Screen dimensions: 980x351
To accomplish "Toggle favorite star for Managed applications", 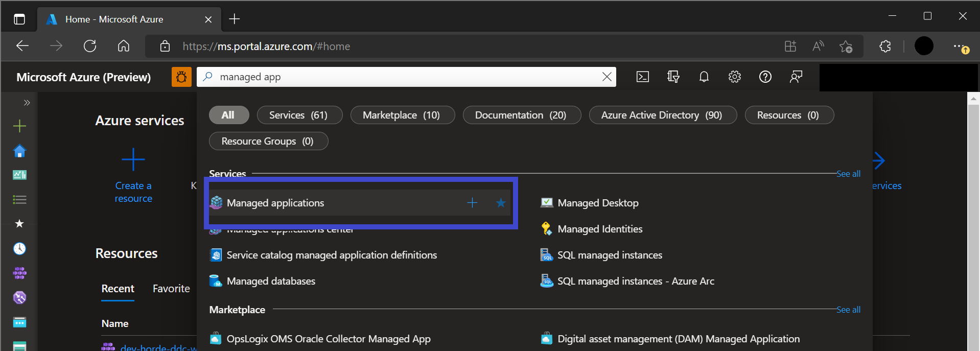I will click(501, 203).
